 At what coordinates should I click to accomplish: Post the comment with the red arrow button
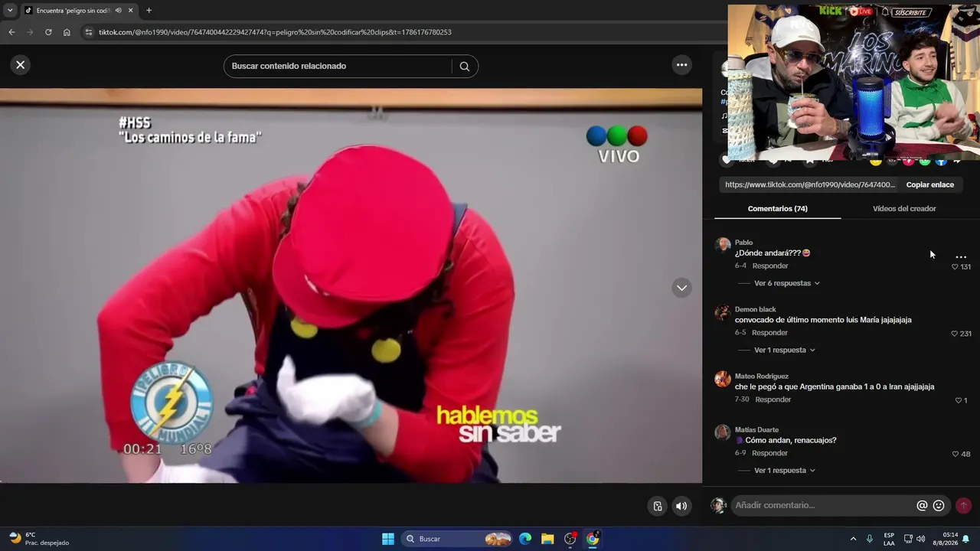click(x=963, y=505)
